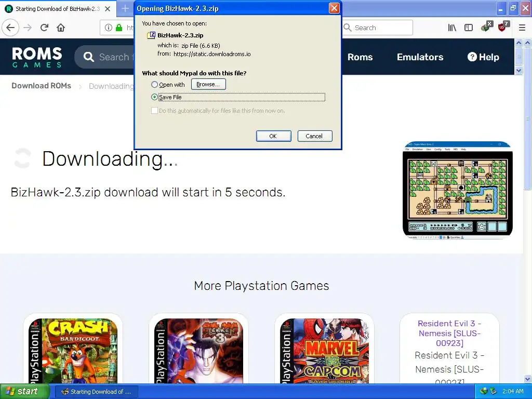The height and width of the screenshot is (399, 532).
Task: Click the magnifier in site search box
Action: [88, 57]
